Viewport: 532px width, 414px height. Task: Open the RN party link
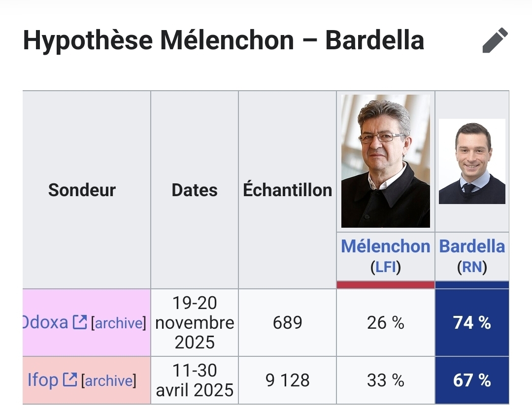pyautogui.click(x=472, y=267)
